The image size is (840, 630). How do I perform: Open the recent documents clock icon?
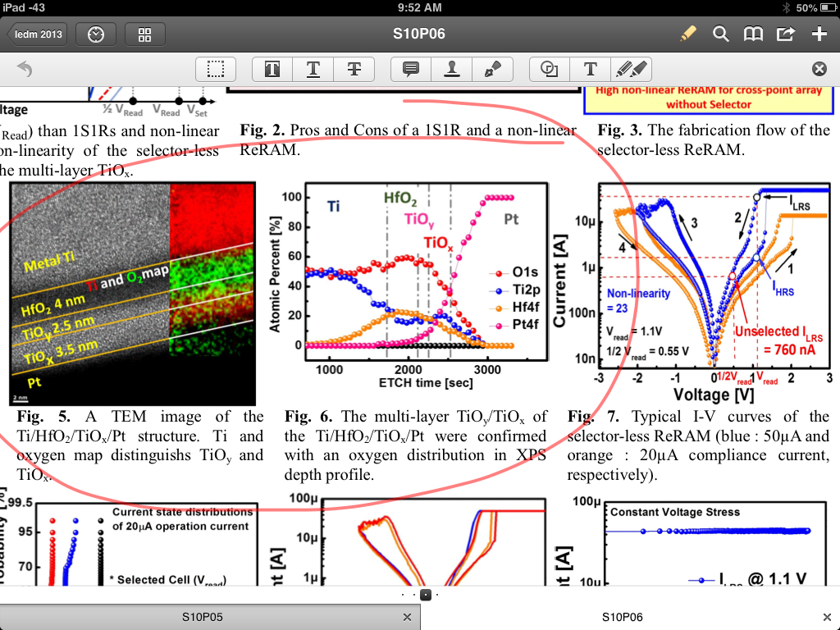(96, 34)
